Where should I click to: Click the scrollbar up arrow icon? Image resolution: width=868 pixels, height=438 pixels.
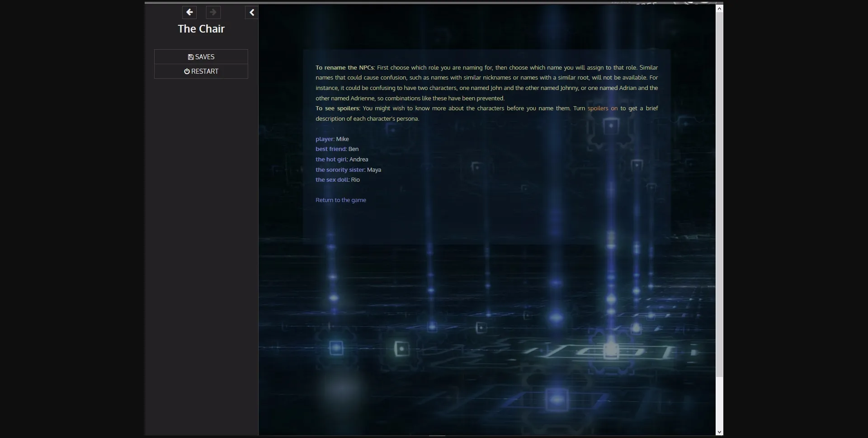[x=719, y=8]
